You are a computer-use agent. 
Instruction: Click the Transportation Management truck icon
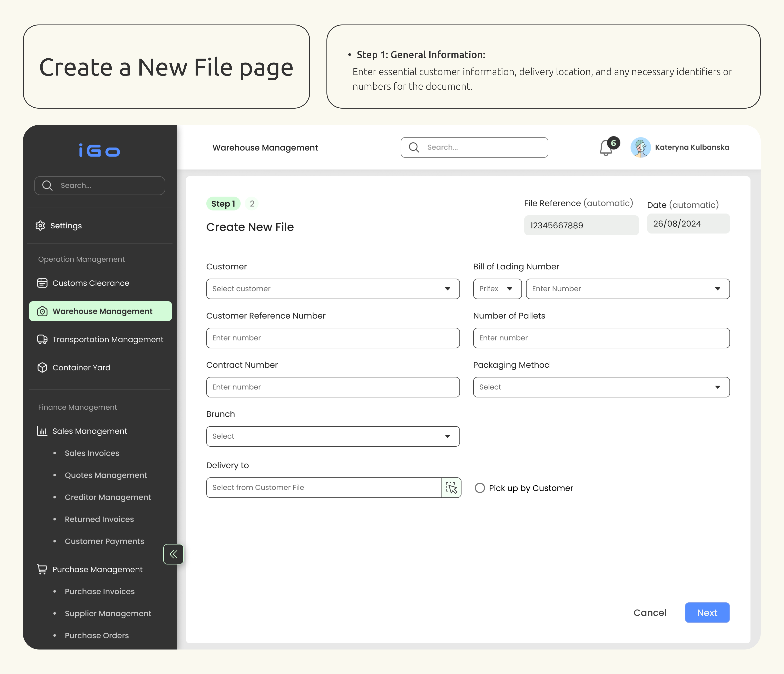click(42, 339)
